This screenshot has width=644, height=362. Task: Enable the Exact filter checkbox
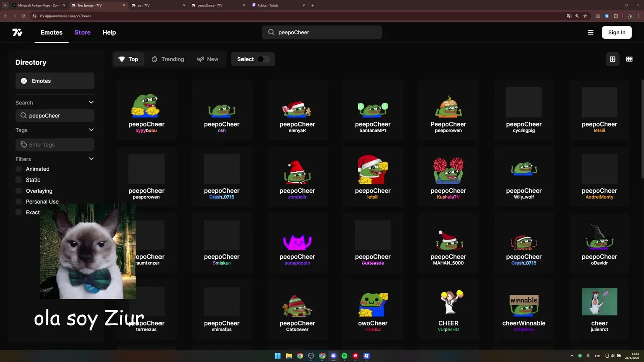click(19, 212)
